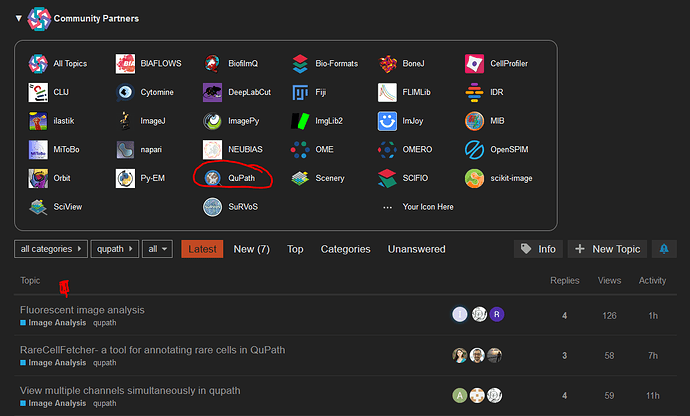Select the BoneJ icon
690x416 pixels.
387,64
